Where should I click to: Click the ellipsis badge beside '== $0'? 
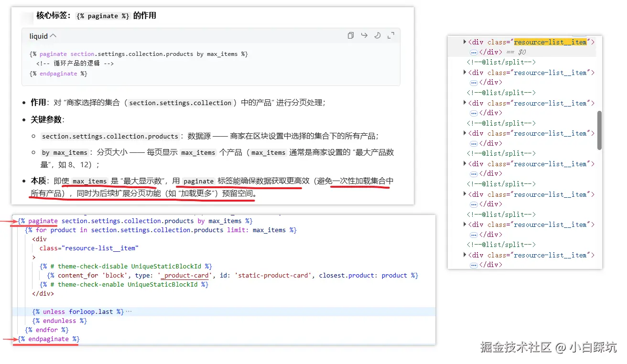[474, 52]
